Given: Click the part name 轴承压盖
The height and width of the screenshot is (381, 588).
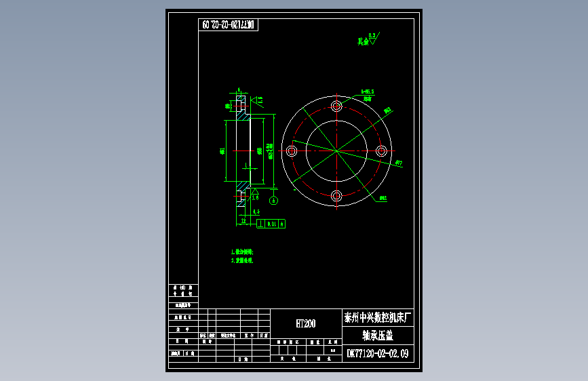Looking at the screenshot, I should (378, 336).
